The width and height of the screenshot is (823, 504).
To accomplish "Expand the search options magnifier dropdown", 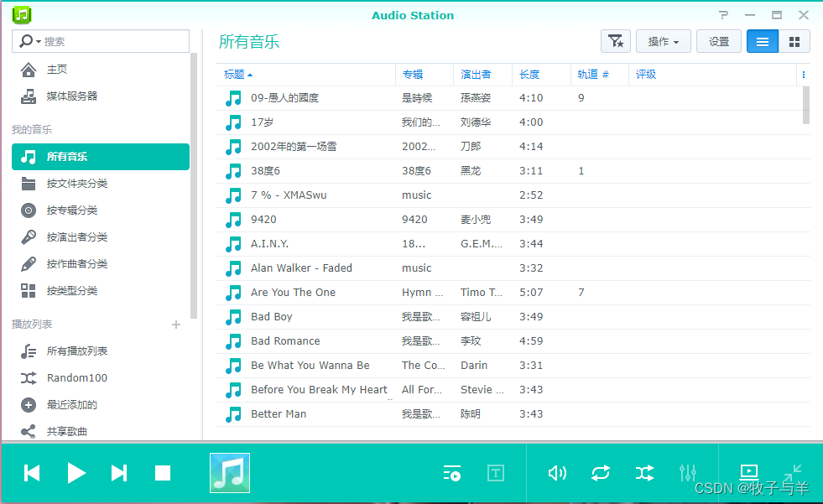I will [x=27, y=41].
